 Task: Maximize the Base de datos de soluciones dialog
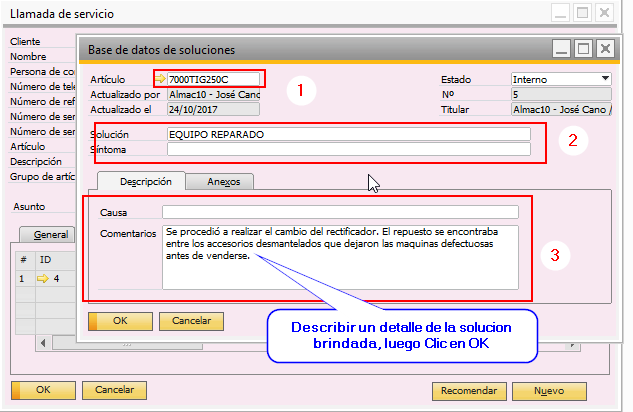(x=583, y=47)
